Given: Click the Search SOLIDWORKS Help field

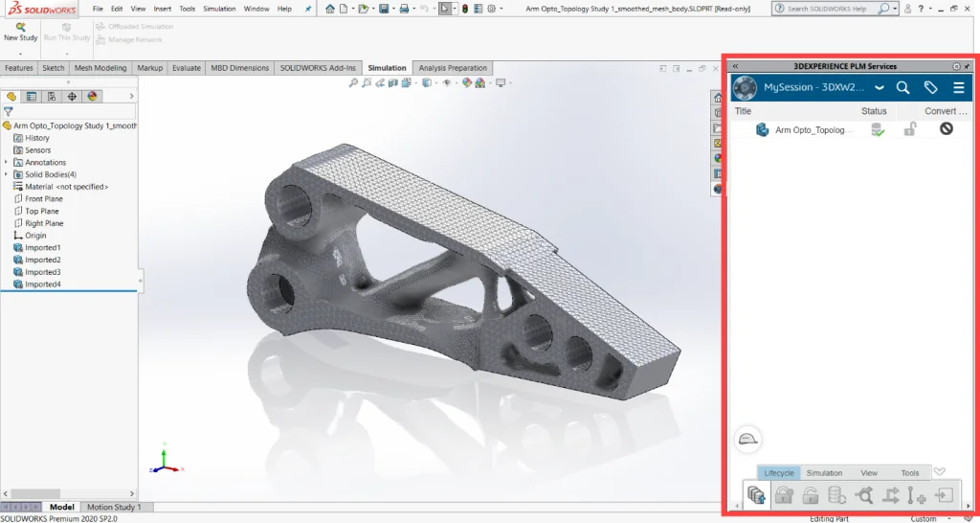Looking at the screenshot, I should [828, 9].
